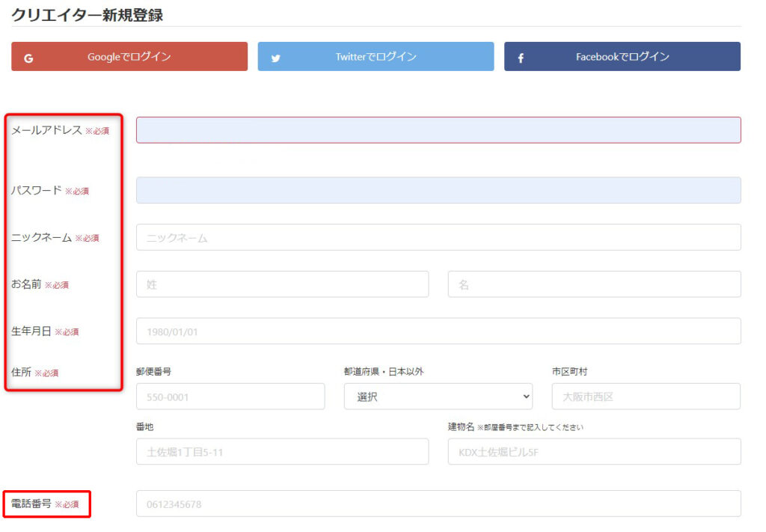Click the Google G icon
766x532 pixels.
[x=27, y=55]
